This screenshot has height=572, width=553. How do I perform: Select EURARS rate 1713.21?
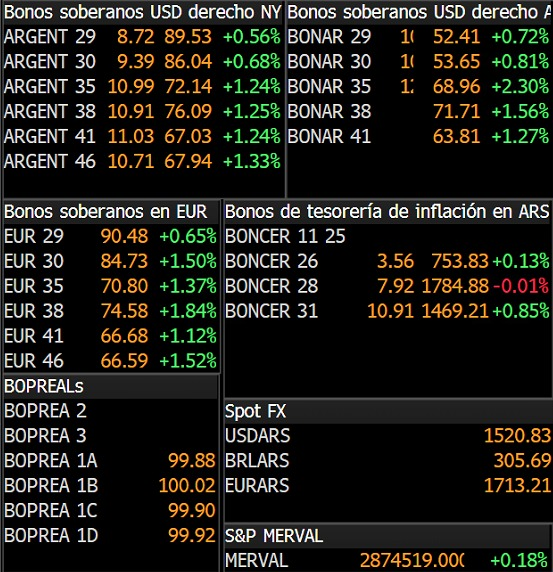517,486
